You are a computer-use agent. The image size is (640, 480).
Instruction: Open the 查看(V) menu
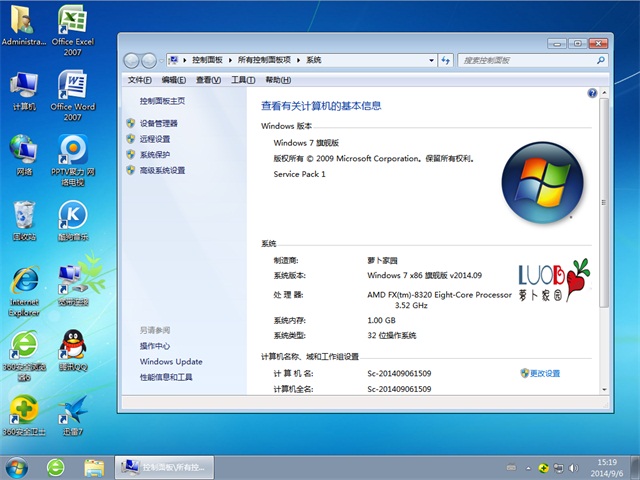point(208,80)
